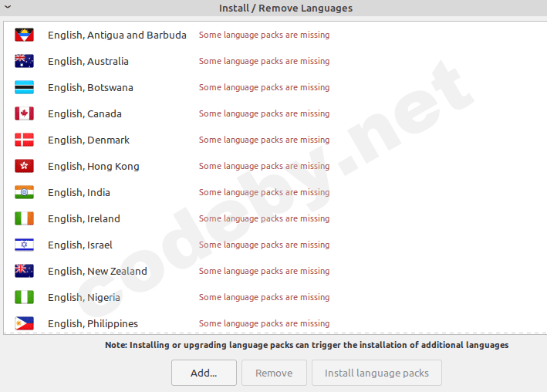Open the window menu arrow in title bar

point(8,8)
